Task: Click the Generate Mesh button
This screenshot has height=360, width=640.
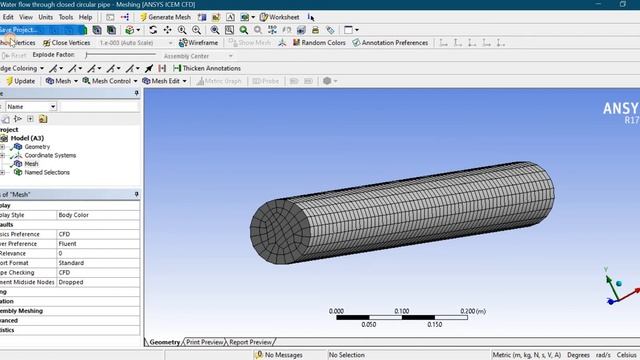Action: tap(165, 17)
